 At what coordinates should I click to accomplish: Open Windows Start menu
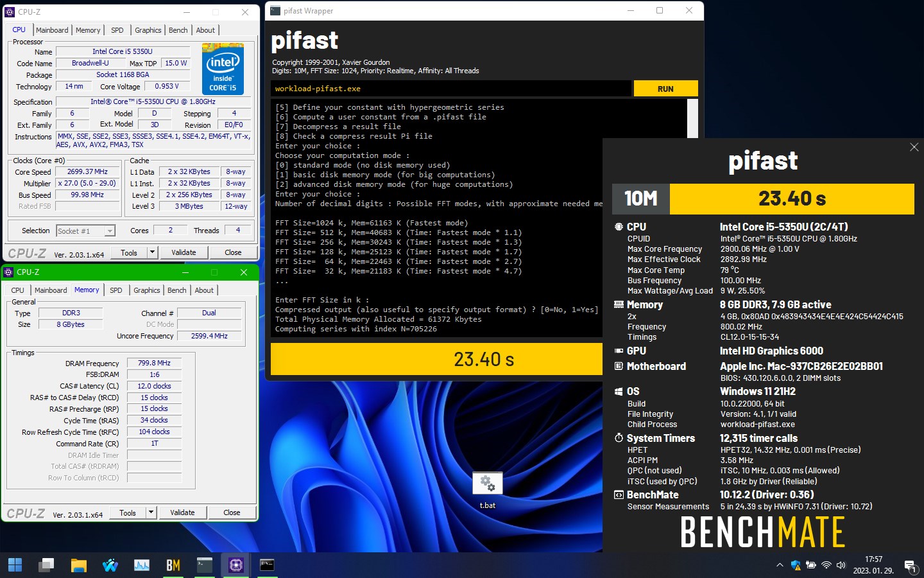pos(15,565)
